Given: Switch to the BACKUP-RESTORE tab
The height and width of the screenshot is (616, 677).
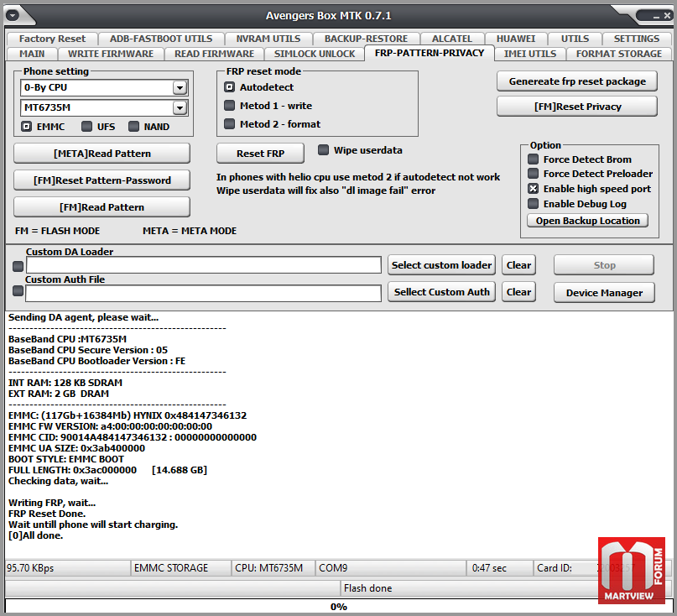Looking at the screenshot, I should pos(366,39).
